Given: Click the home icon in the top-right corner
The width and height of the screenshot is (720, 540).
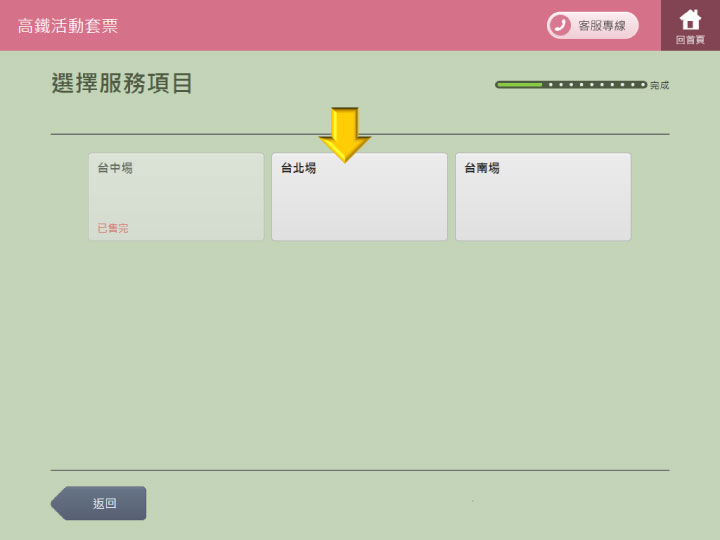Looking at the screenshot, I should pyautogui.click(x=690, y=19).
